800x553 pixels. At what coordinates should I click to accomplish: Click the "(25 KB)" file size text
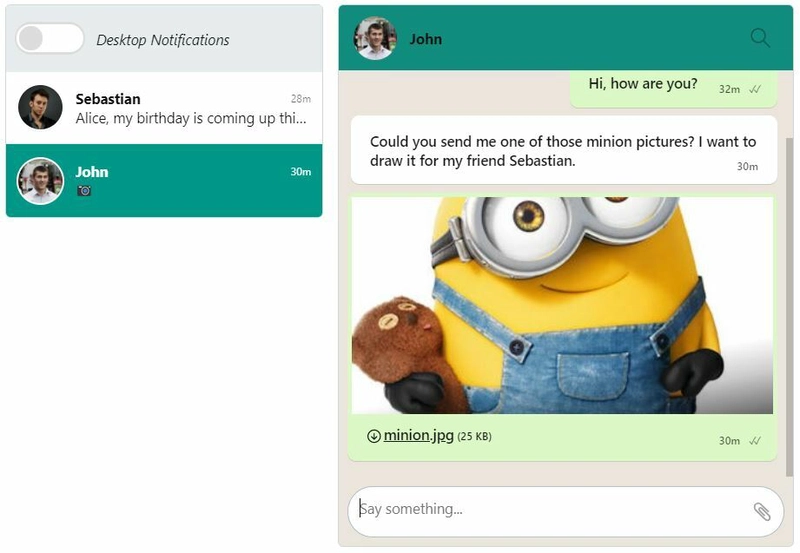[x=474, y=437]
